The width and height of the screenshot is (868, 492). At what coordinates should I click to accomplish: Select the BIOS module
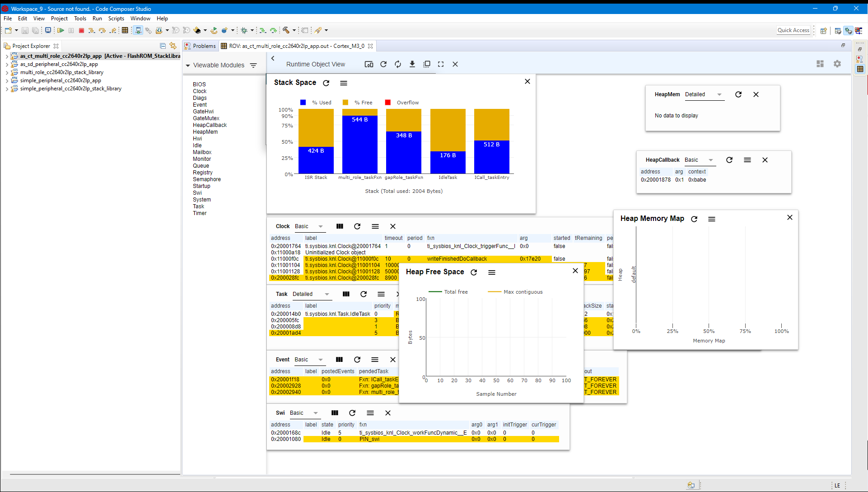point(199,84)
